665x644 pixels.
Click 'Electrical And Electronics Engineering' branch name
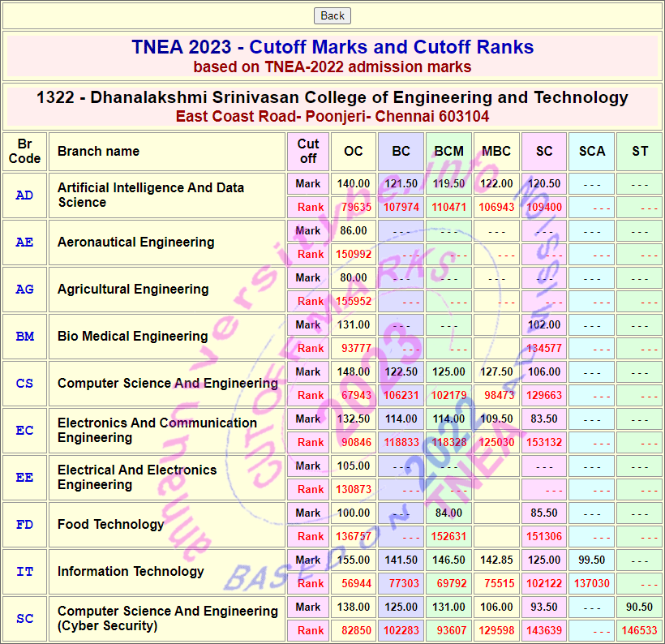point(137,477)
